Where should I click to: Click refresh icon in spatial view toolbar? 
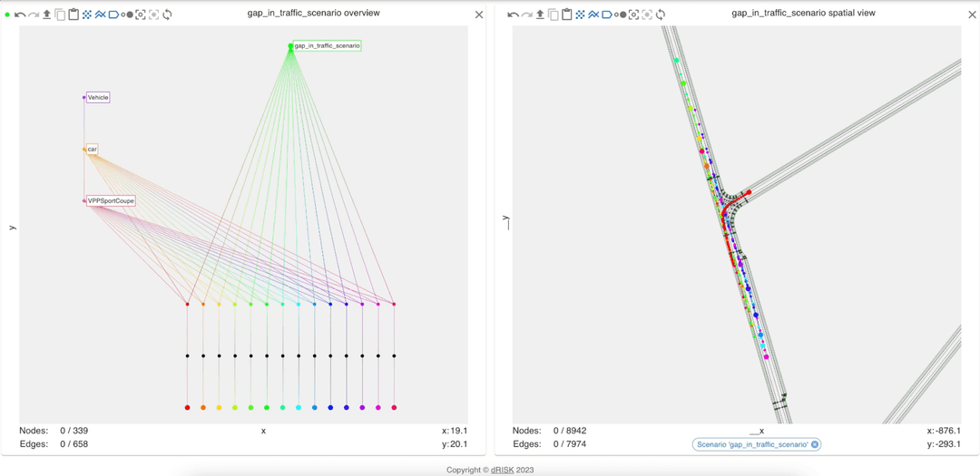point(661,15)
